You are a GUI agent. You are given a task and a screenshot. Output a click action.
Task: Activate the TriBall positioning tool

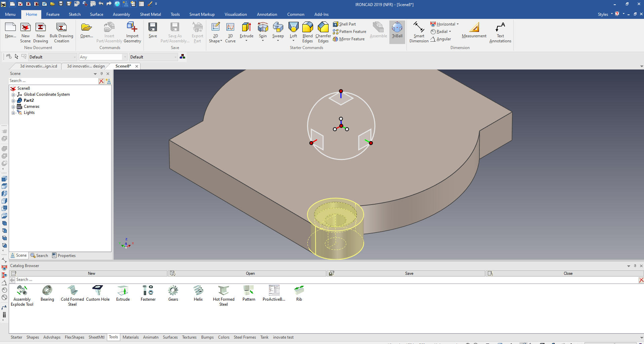(397, 30)
